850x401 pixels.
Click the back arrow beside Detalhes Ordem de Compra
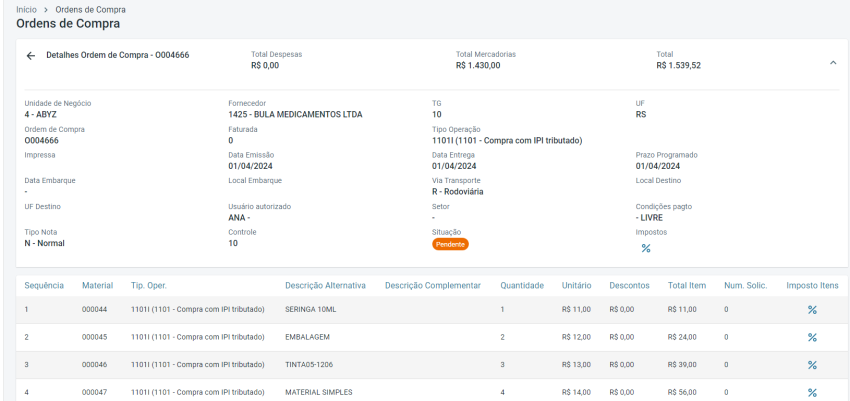31,56
